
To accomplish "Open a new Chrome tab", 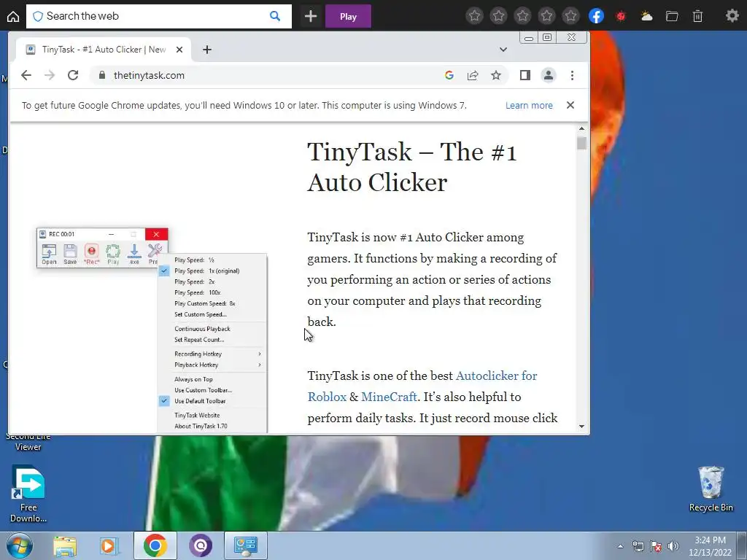I will coord(207,50).
